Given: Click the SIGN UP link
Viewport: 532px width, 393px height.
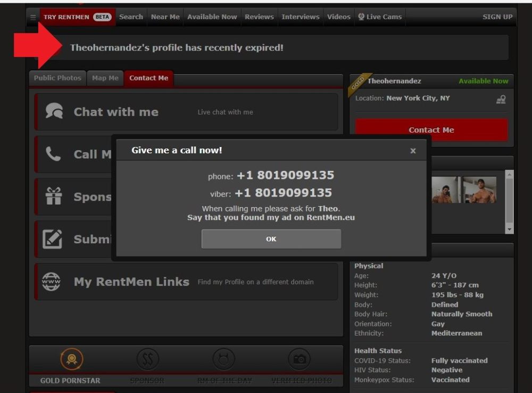Looking at the screenshot, I should pyautogui.click(x=497, y=17).
